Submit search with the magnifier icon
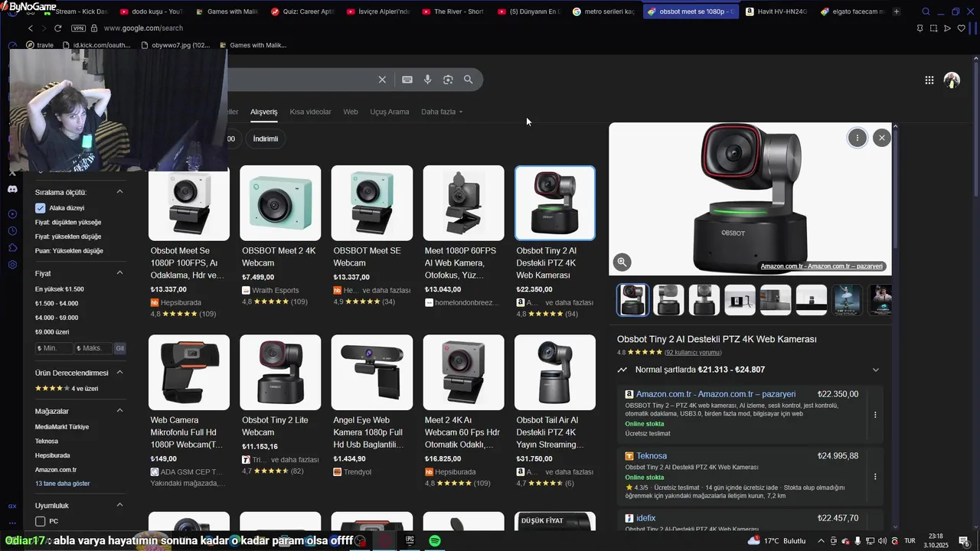980x551 pixels. pyautogui.click(x=468, y=80)
